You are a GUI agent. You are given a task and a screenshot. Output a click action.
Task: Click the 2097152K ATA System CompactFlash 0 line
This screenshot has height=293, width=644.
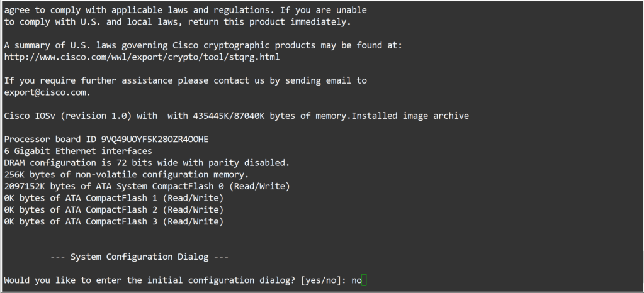click(147, 186)
